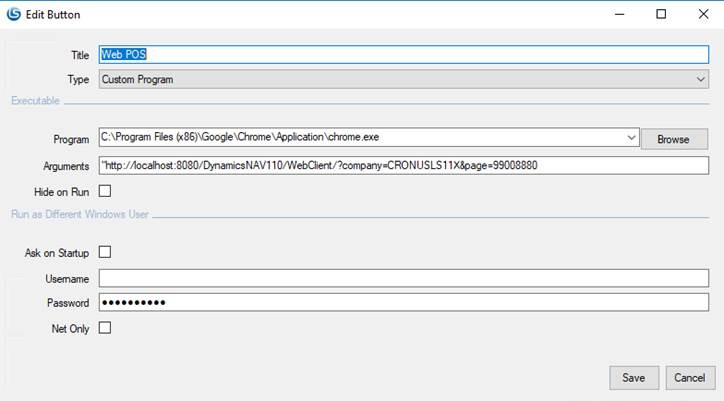The width and height of the screenshot is (724, 401).
Task: Tick the Hide on Run checkbox
Action: pos(105,191)
